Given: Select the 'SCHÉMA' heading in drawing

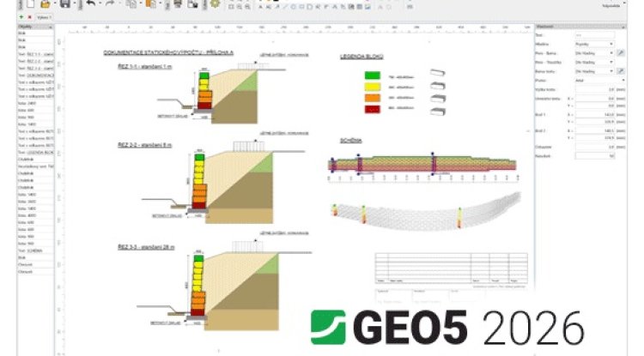Looking at the screenshot, I should (350, 141).
